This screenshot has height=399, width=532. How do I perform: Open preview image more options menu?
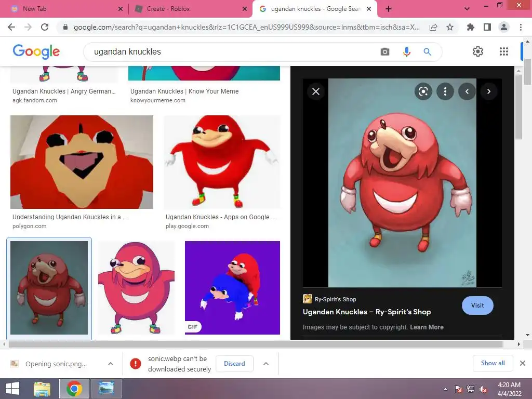[x=445, y=91]
